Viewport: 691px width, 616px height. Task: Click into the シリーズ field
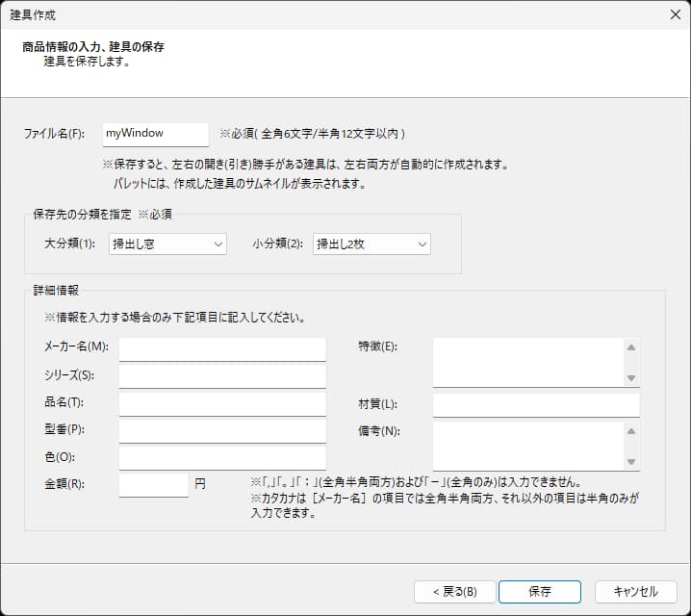(222, 376)
